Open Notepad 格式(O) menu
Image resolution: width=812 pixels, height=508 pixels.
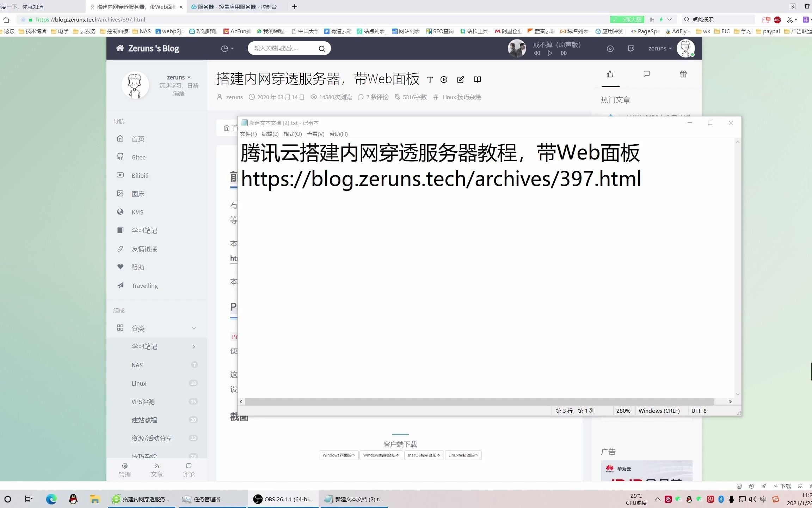293,134
